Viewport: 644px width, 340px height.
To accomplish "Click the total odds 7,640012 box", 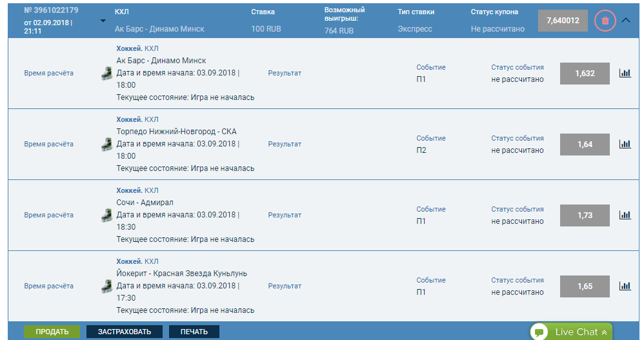I will point(563,21).
